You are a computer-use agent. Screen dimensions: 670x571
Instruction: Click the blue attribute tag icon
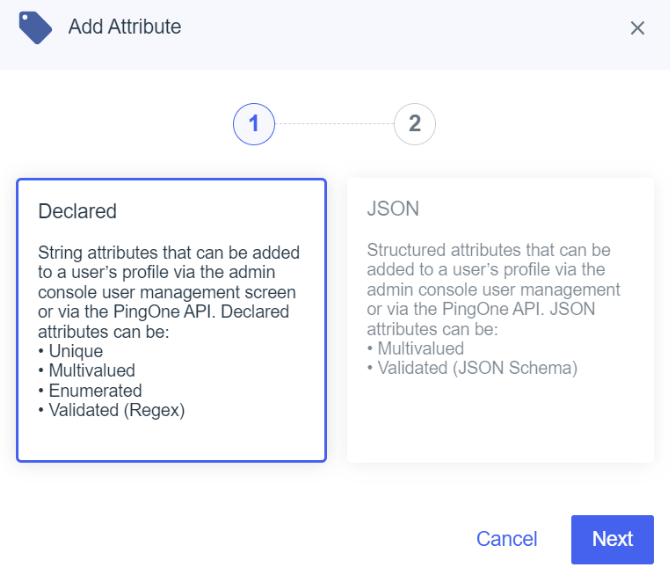(x=35, y=28)
